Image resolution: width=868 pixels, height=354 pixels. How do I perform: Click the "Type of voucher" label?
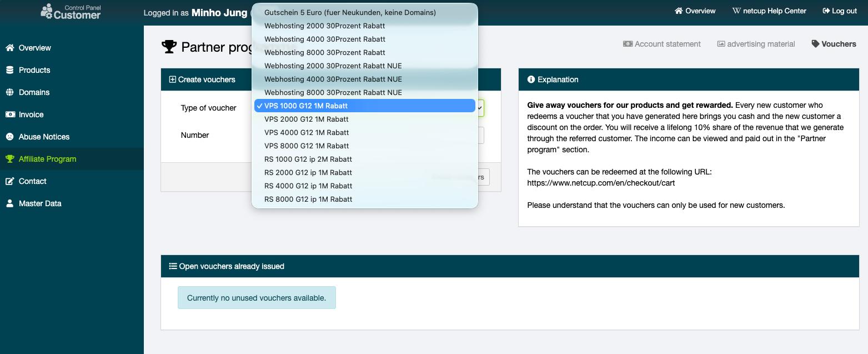[x=208, y=108]
